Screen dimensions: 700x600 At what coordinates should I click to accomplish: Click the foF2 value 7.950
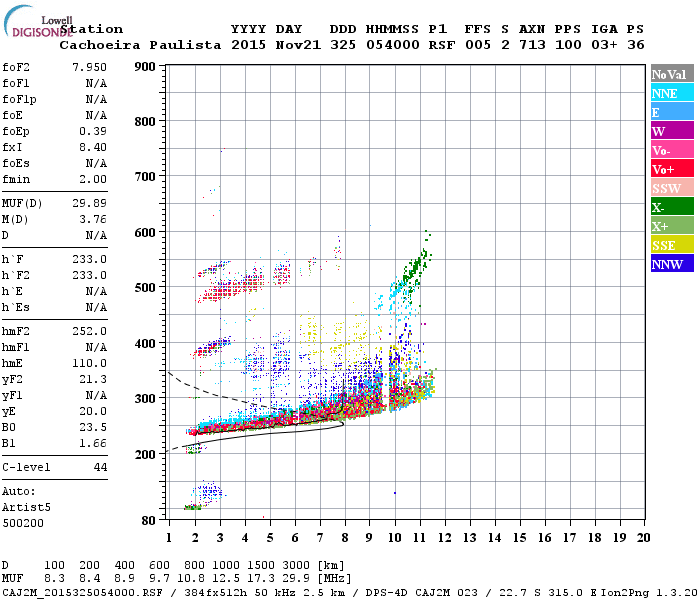point(89,67)
